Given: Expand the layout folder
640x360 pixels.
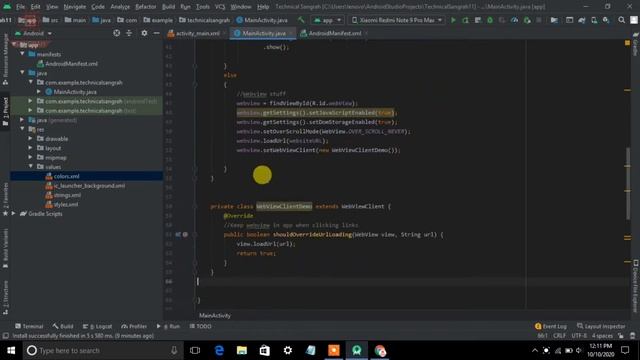Looking at the screenshot, I should 31,148.
